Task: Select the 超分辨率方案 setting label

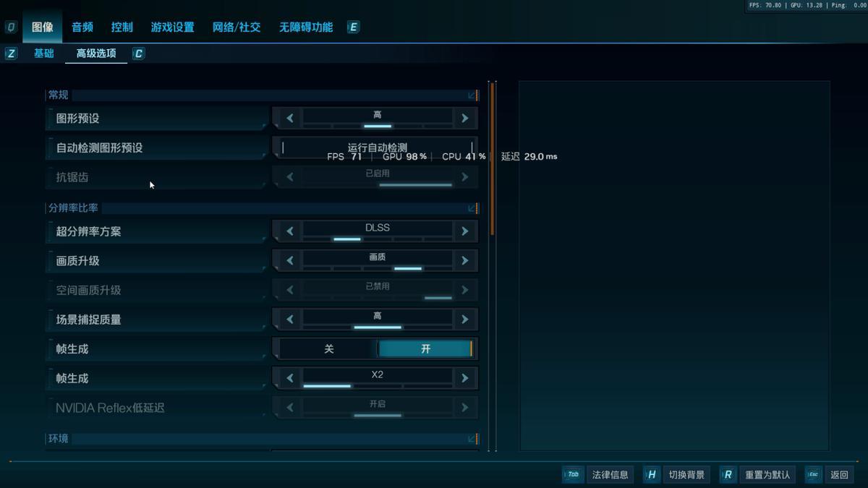Action: (88, 231)
